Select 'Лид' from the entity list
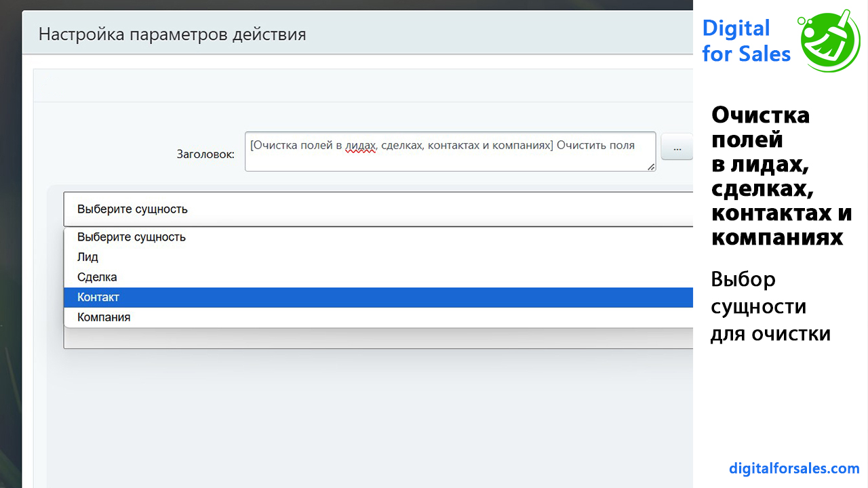Image resolution: width=868 pixels, height=488 pixels. [x=88, y=258]
